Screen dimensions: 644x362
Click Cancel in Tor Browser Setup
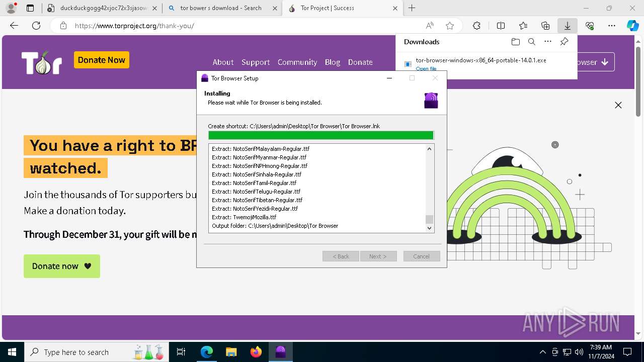[422, 256]
